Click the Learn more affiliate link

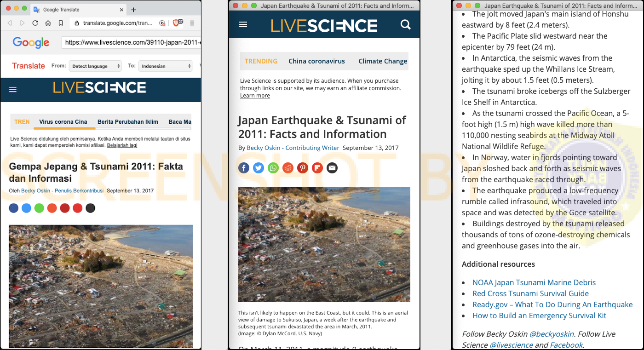(255, 96)
